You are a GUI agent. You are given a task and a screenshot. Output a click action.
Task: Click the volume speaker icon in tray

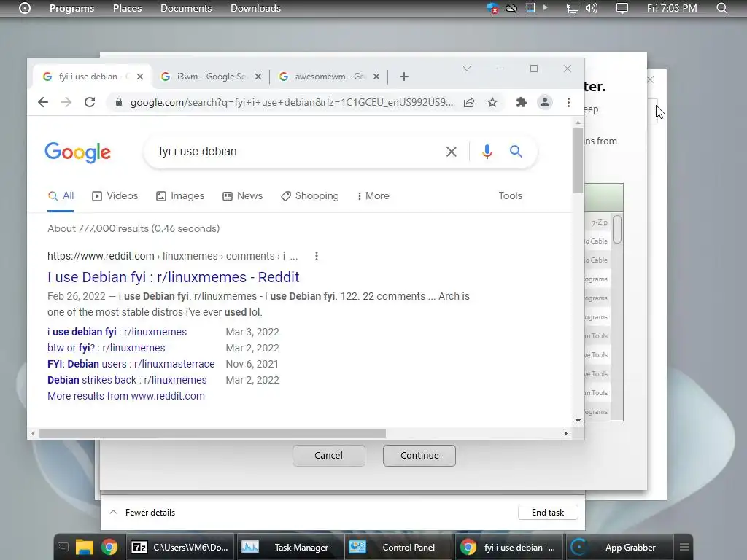pyautogui.click(x=591, y=8)
